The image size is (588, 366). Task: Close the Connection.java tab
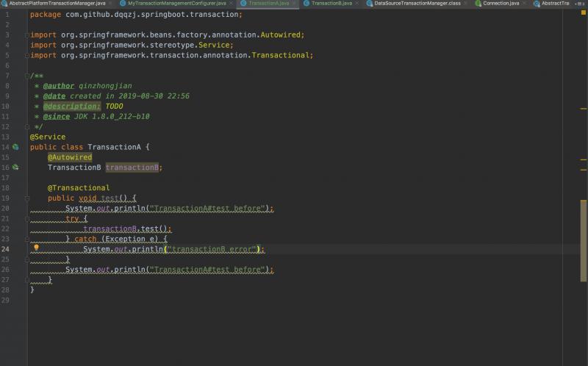coord(524,4)
